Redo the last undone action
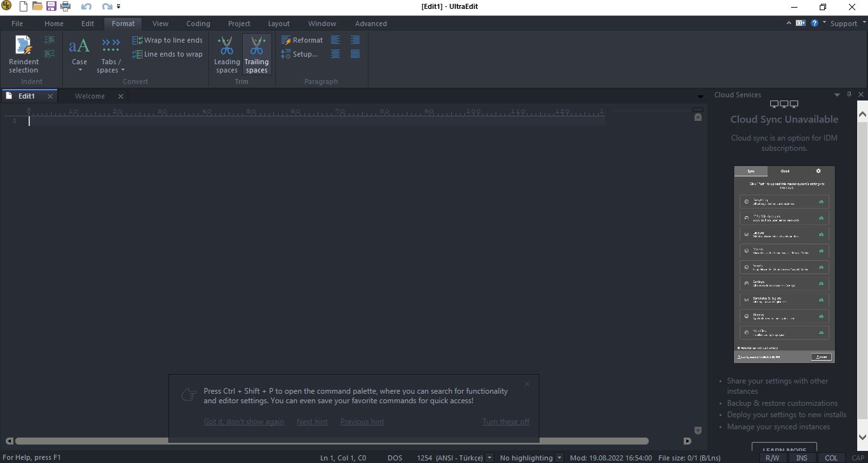This screenshot has width=868, height=463. click(x=107, y=7)
